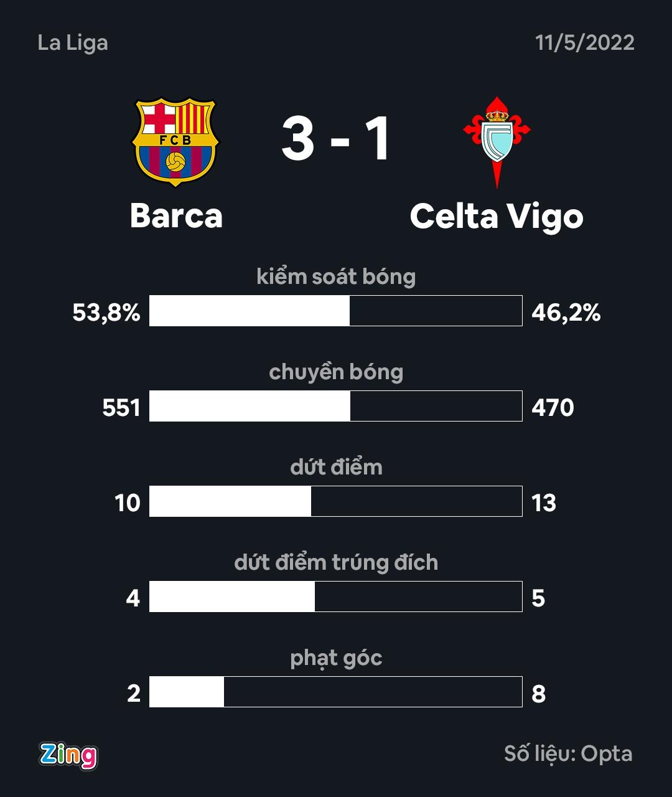Click Celta Vigo's 470 passes number
The image size is (672, 797).
click(553, 408)
